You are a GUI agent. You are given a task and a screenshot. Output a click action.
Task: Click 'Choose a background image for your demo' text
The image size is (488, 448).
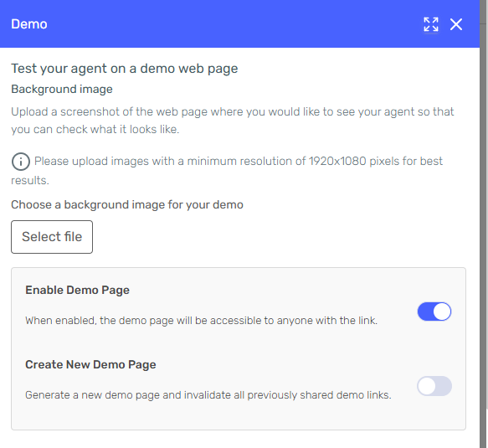[127, 205]
